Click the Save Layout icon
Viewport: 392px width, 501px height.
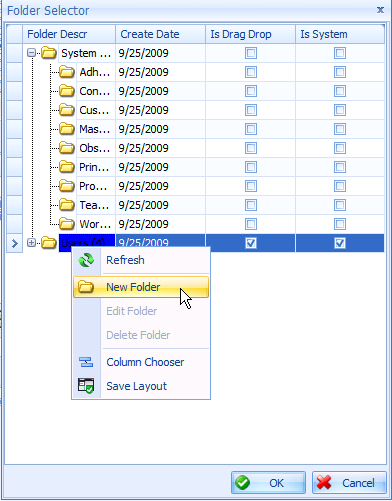coord(86,386)
